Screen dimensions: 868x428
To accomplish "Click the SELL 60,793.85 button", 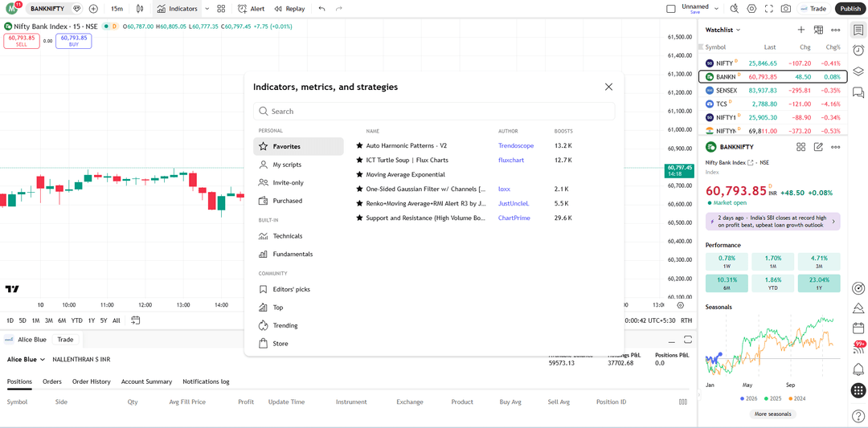I will (x=22, y=41).
